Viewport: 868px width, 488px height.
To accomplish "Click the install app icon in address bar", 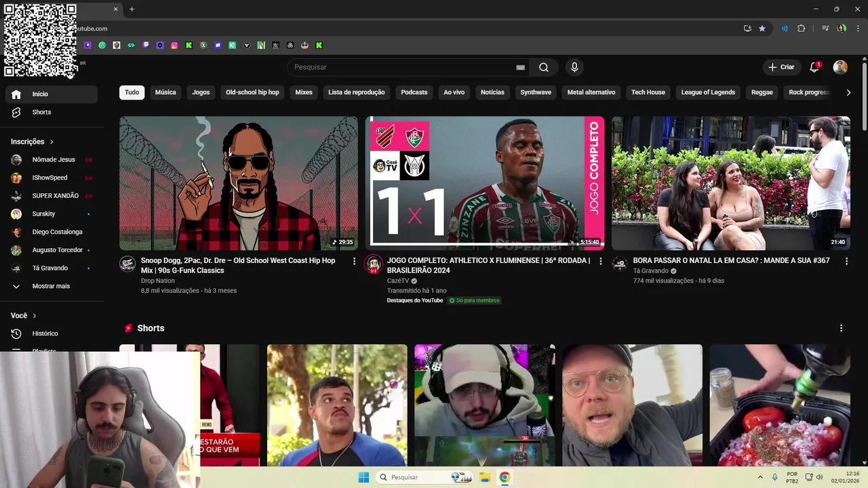I will [x=747, y=28].
